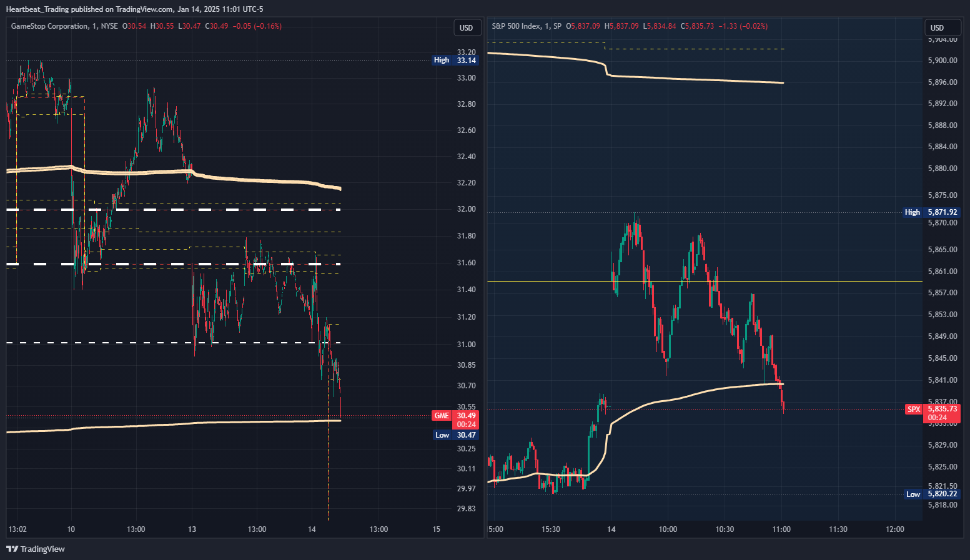This screenshot has width=970, height=560.
Task: Click the 5,900.00 tick on S&P price axis
Action: click(x=943, y=61)
